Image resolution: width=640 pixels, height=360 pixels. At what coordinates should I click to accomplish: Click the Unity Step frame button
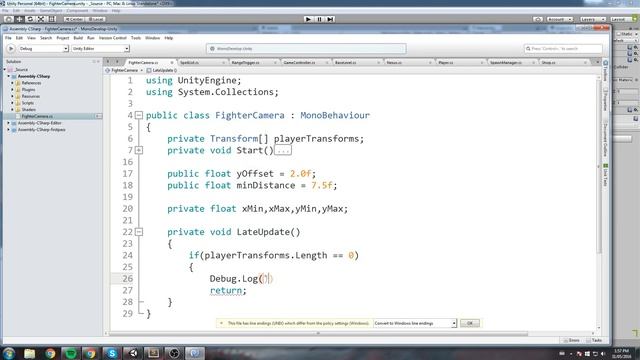(331, 19)
